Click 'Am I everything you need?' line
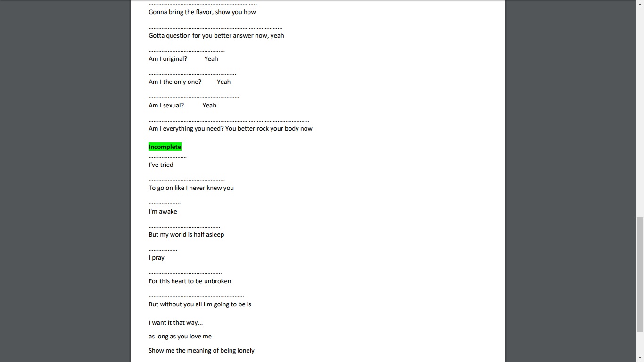The height and width of the screenshot is (362, 644). [x=231, y=129]
